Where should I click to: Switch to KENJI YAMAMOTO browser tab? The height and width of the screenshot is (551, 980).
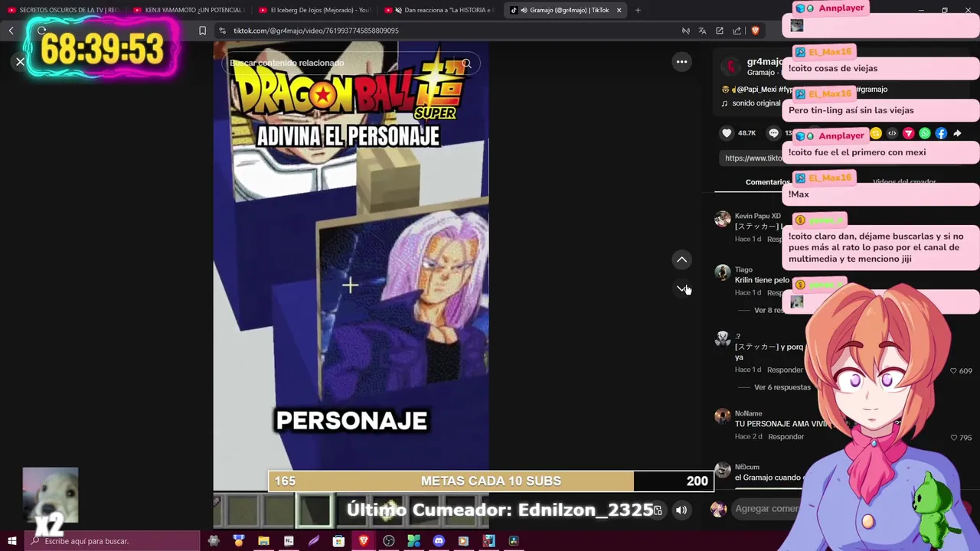click(189, 10)
